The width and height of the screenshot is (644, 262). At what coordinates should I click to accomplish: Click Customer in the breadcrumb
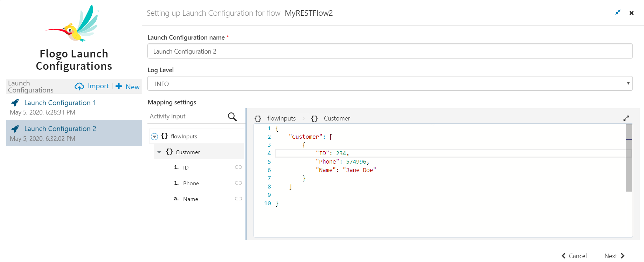pyautogui.click(x=337, y=118)
